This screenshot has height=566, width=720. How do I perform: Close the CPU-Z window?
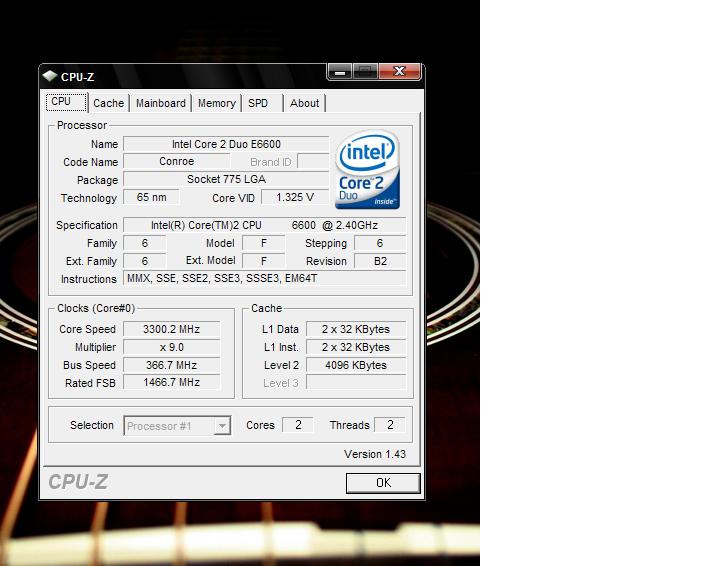pos(399,72)
